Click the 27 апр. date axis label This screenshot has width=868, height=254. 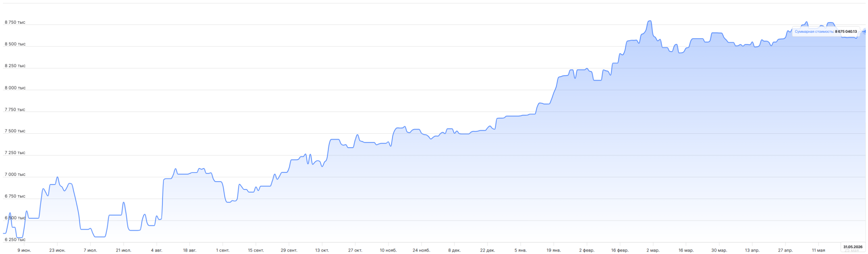785,250
